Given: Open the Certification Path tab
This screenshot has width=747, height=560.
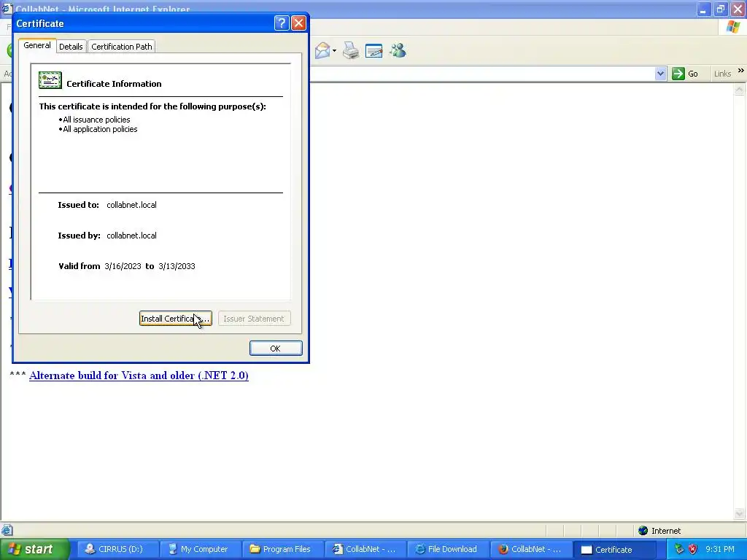Looking at the screenshot, I should pos(122,47).
